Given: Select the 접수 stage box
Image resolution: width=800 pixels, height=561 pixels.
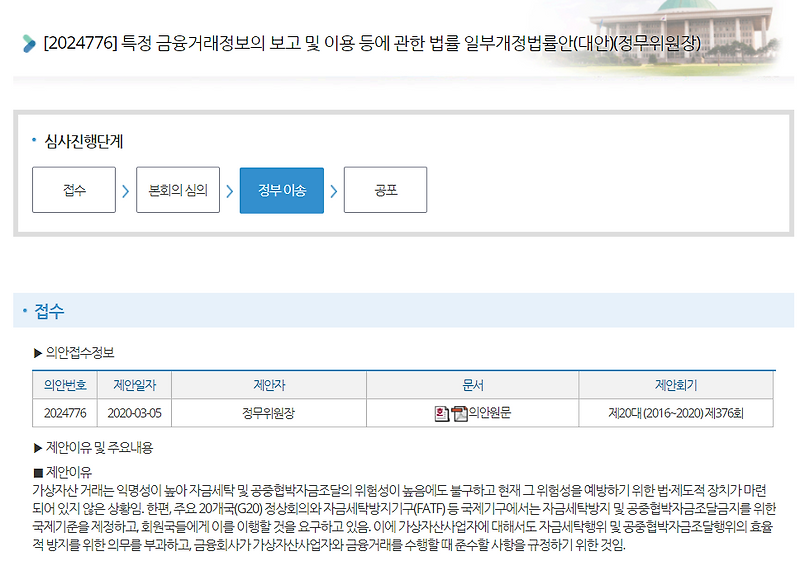Looking at the screenshot, I should point(74,190).
